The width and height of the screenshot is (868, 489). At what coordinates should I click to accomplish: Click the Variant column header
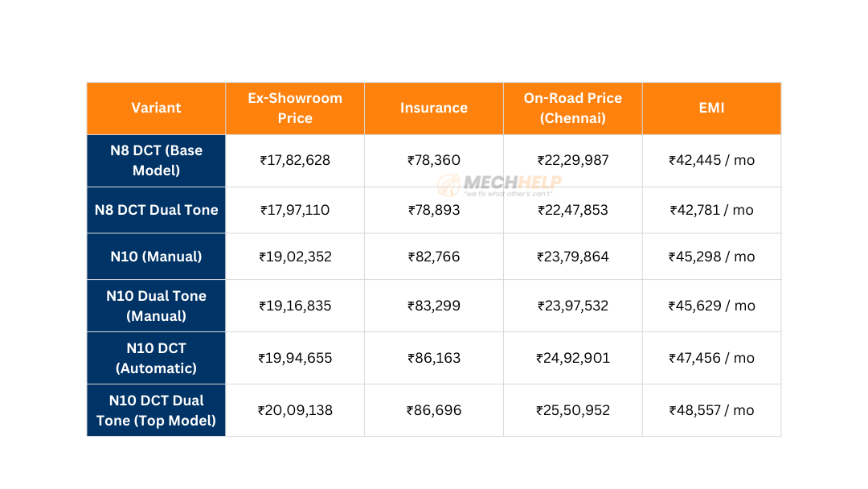[x=156, y=108]
